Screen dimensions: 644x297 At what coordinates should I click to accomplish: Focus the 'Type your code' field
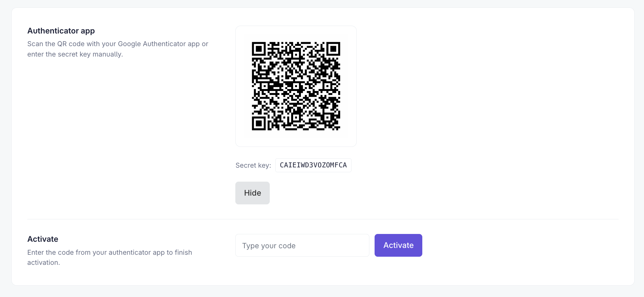click(x=302, y=245)
